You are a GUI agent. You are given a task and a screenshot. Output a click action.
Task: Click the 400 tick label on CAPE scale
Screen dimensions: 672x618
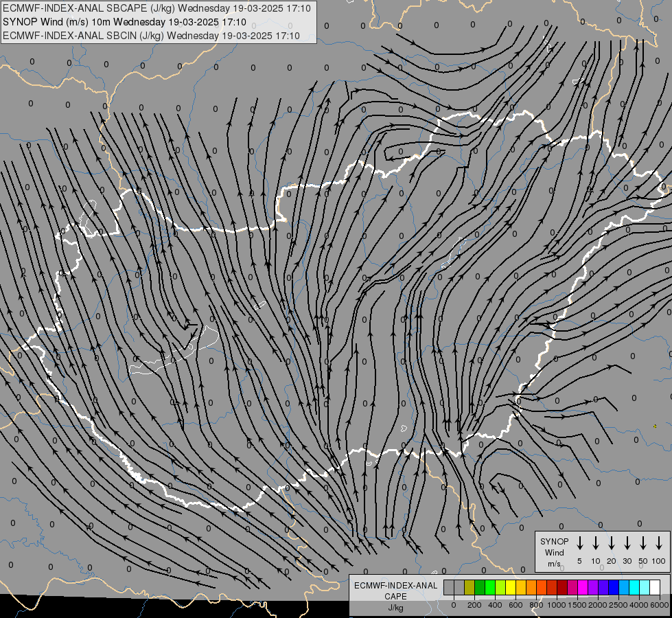(495, 605)
